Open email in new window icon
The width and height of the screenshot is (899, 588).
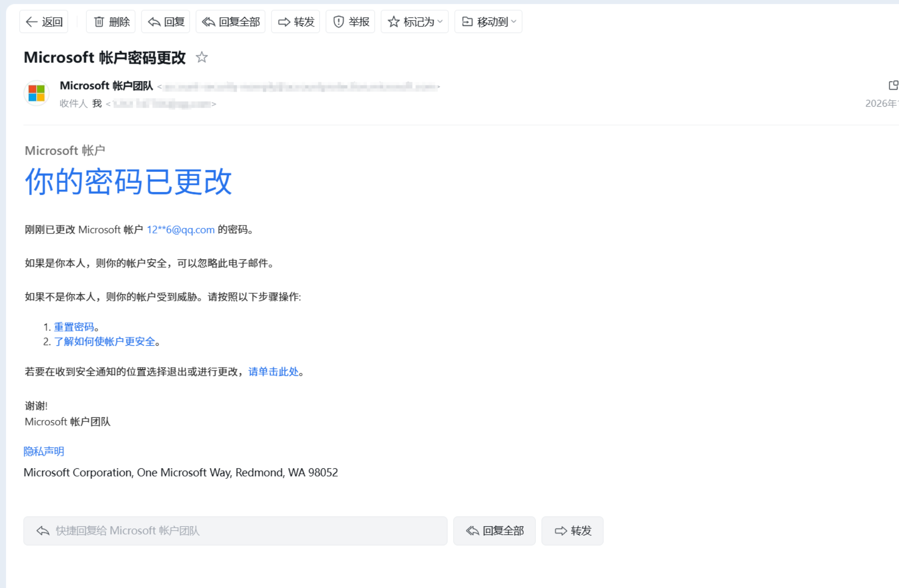pyautogui.click(x=893, y=85)
